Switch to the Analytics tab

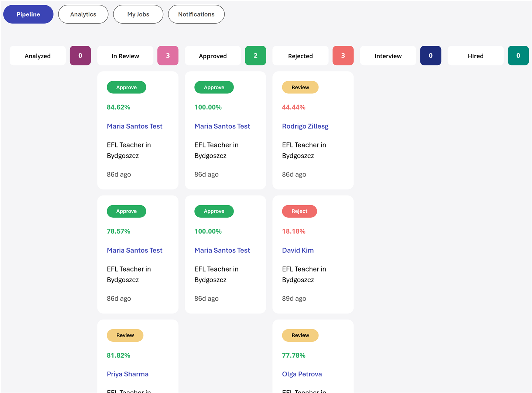(x=83, y=14)
